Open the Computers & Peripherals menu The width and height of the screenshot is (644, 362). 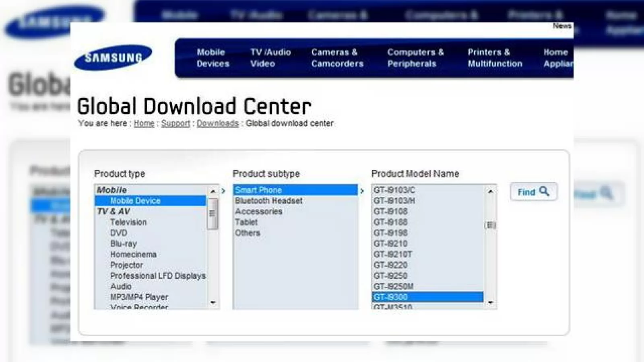click(x=415, y=58)
